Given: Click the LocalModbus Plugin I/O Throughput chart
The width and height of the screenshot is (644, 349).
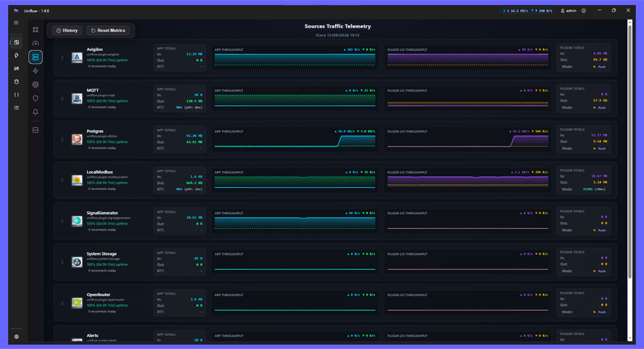Looking at the screenshot, I should click(x=468, y=180).
